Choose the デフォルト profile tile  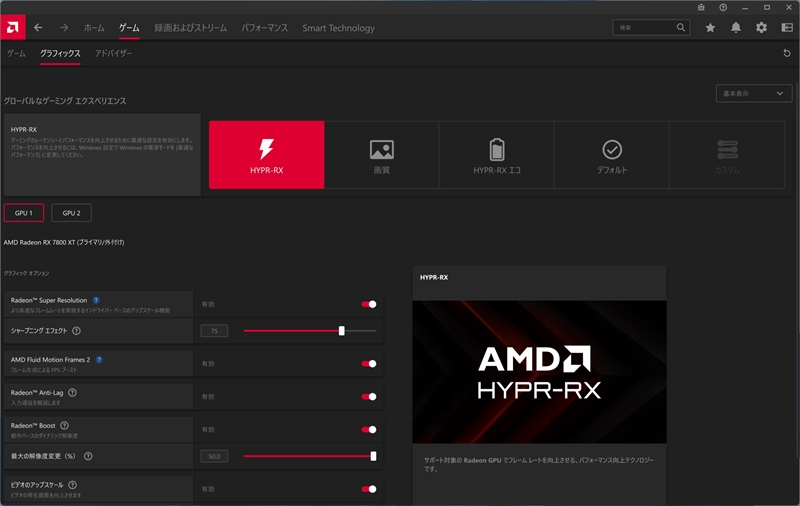coord(612,155)
